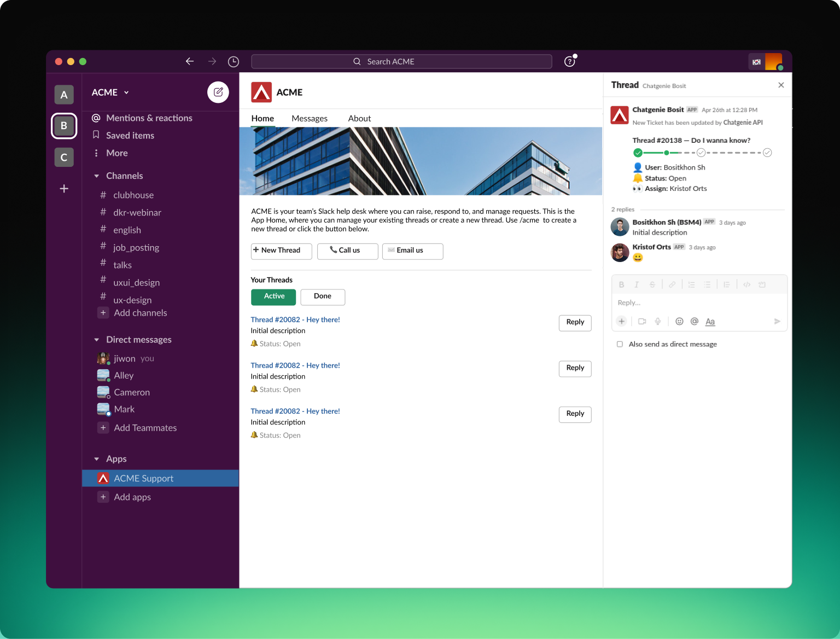
Task: Open the video clip icon in reply box
Action: pos(641,321)
